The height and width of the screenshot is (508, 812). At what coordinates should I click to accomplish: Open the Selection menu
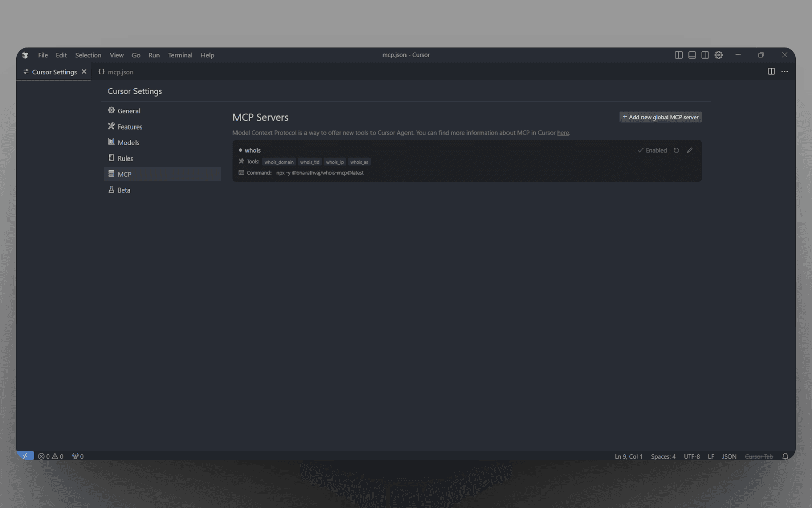click(x=88, y=55)
